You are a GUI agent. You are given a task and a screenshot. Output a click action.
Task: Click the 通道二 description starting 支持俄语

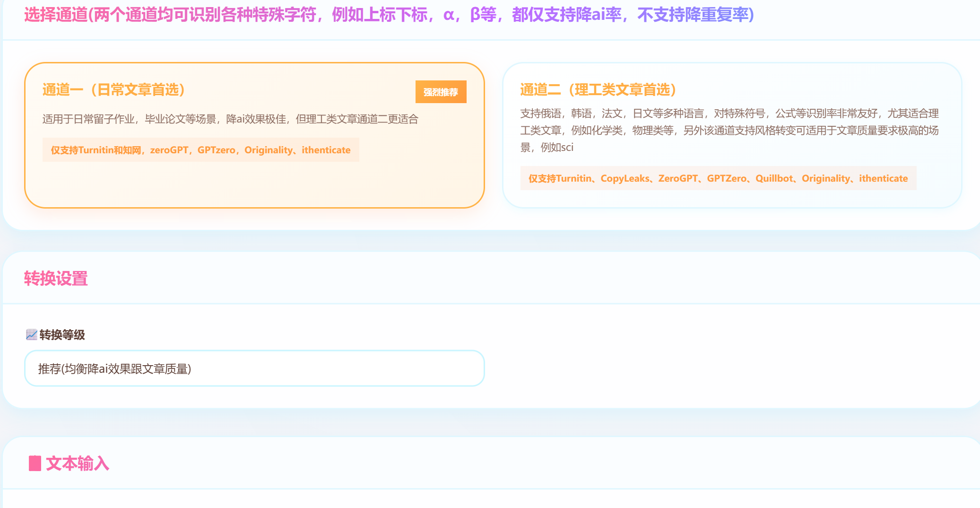tap(729, 131)
